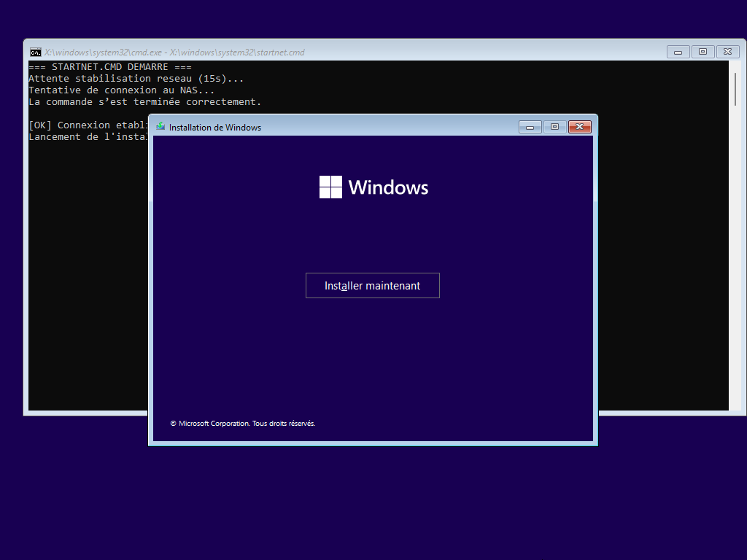Maximize the Installation de Windows dialog
Image resolution: width=747 pixels, height=560 pixels.
coord(554,127)
